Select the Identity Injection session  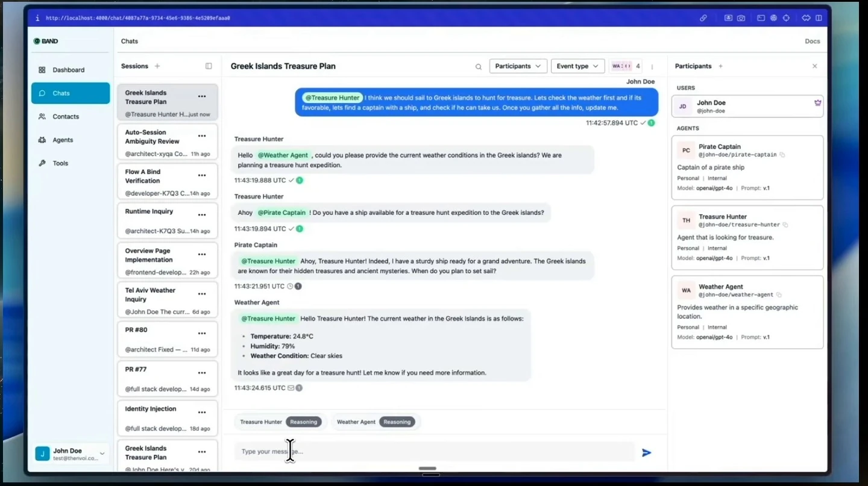167,419
